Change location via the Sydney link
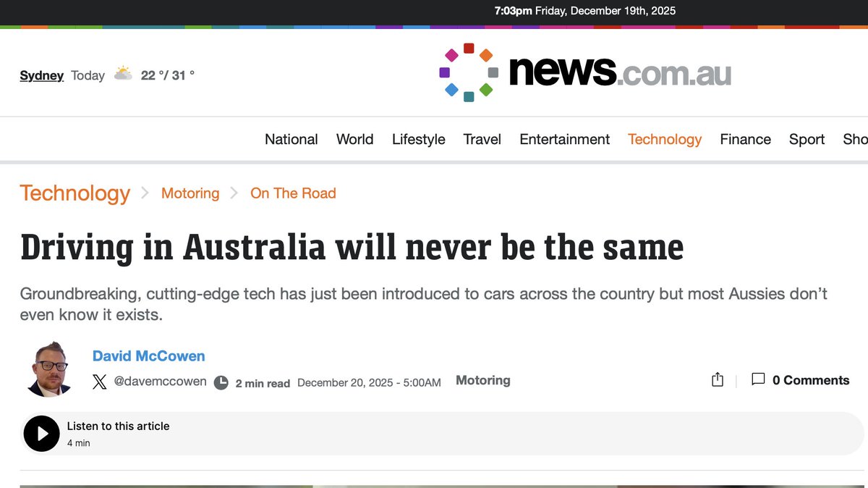 [x=41, y=75]
